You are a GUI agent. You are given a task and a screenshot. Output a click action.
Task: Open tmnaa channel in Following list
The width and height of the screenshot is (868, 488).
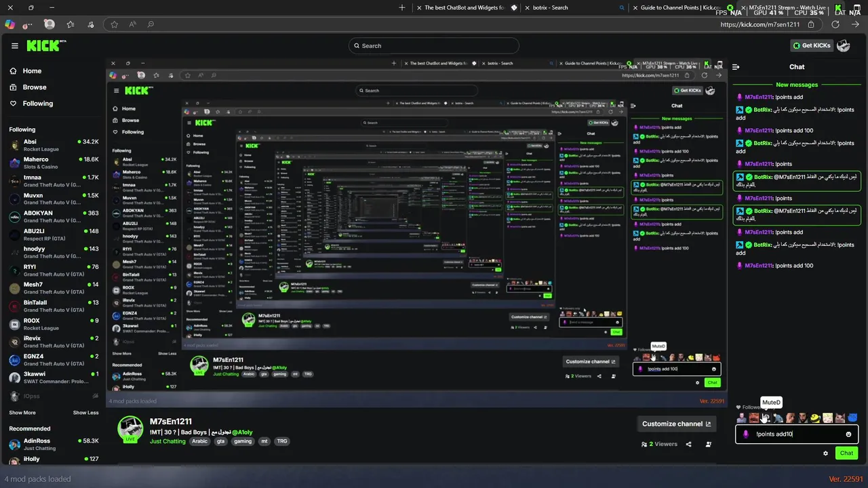click(53, 180)
